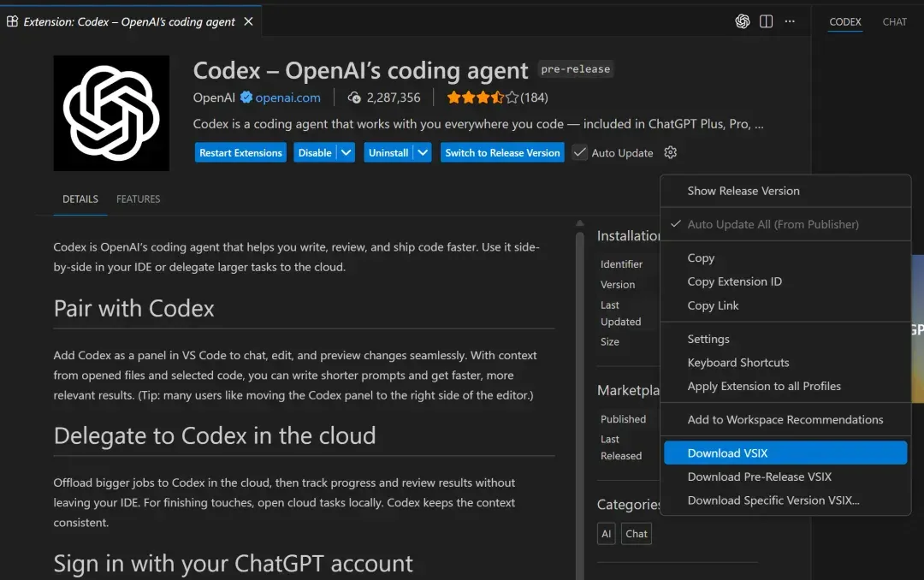Click the Identifier label
Image resolution: width=924 pixels, height=580 pixels.
pos(622,264)
